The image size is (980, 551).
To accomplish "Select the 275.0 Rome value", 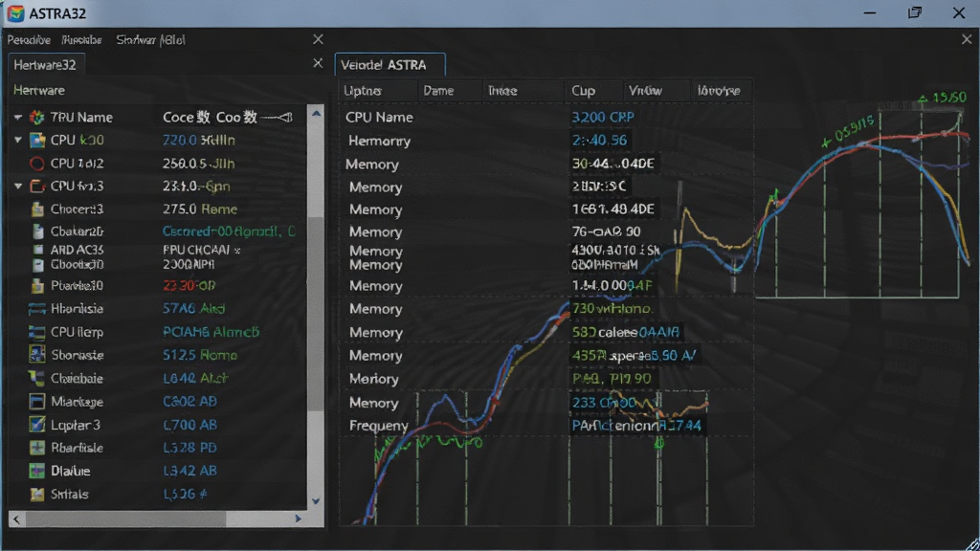I will tap(200, 209).
